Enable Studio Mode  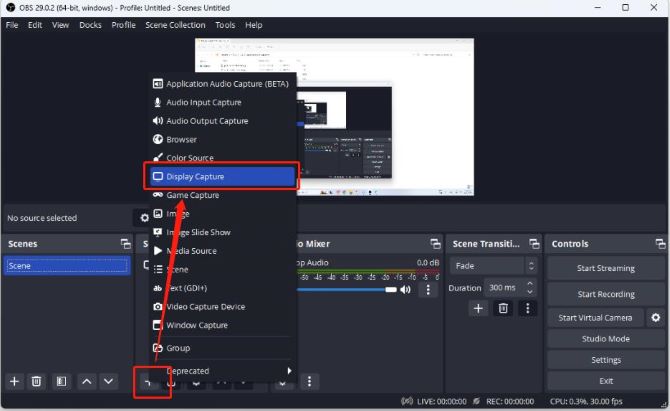point(606,339)
